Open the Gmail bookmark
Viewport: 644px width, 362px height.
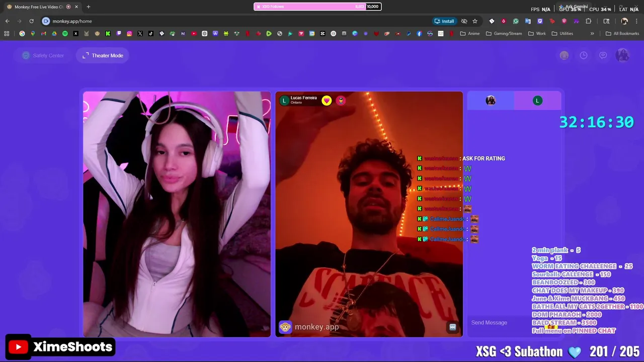coord(43,34)
